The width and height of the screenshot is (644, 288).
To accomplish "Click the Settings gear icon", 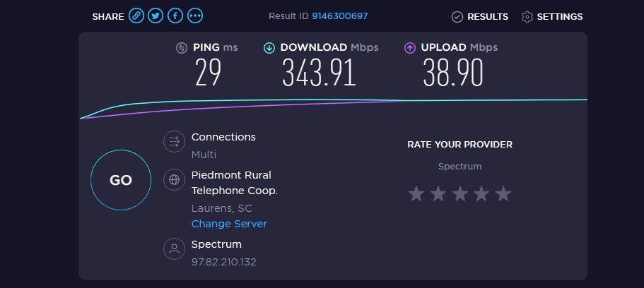I will click(x=527, y=16).
